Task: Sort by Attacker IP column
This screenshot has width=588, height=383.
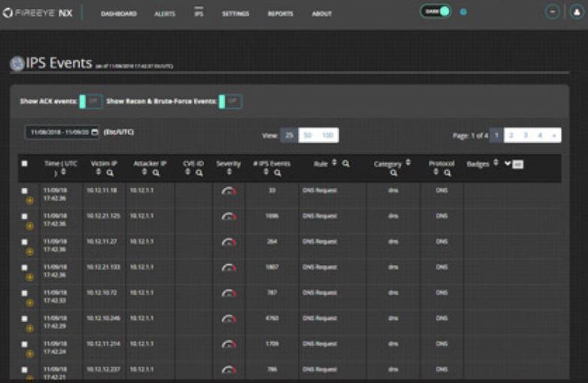Action: click(x=144, y=172)
